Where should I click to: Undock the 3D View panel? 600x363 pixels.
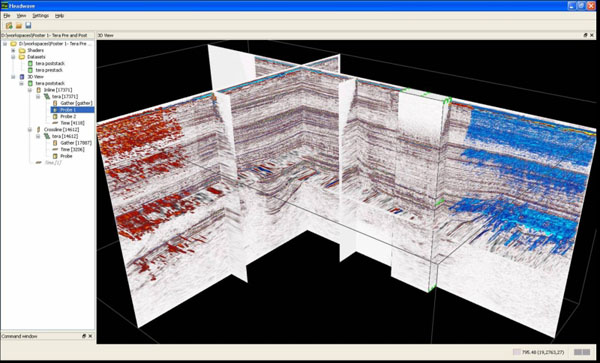[x=585, y=35]
